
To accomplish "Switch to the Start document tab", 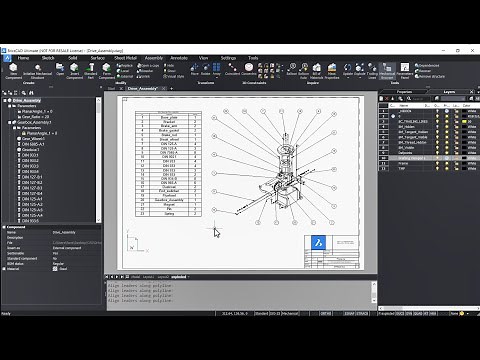I will (x=111, y=89).
